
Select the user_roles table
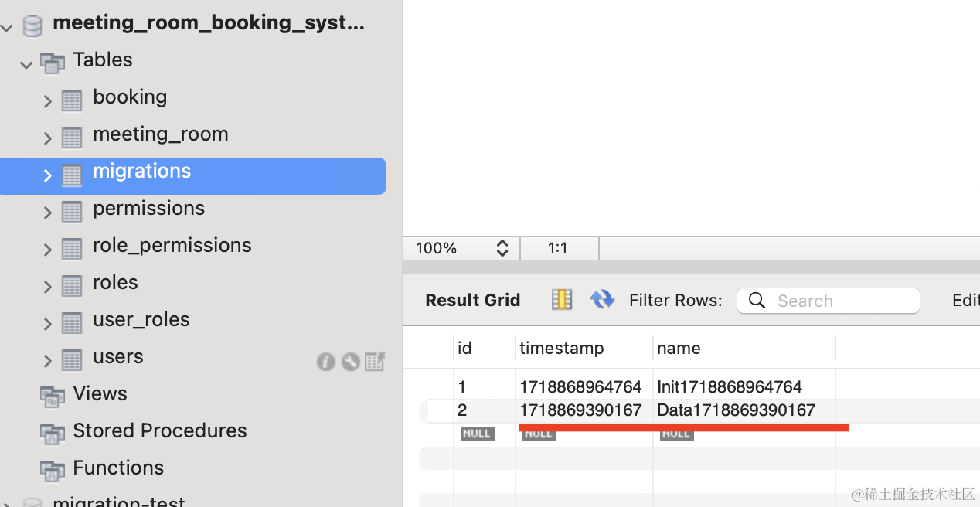tap(141, 320)
